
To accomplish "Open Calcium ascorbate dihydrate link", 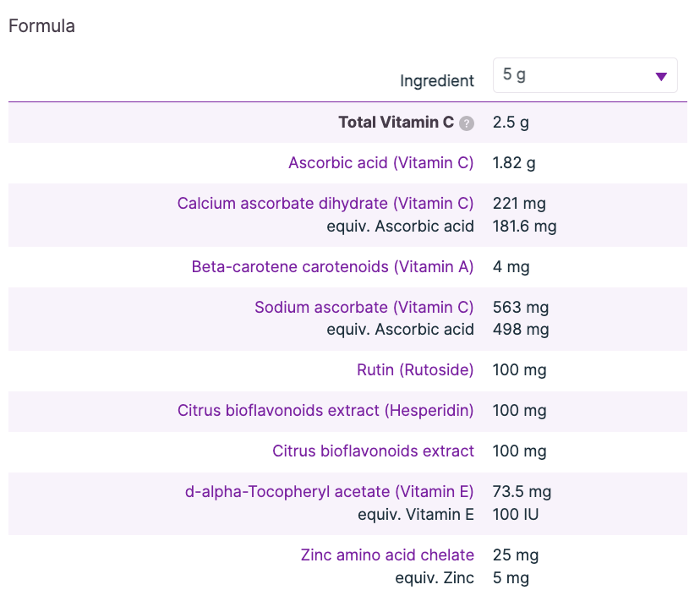I will tap(325, 204).
